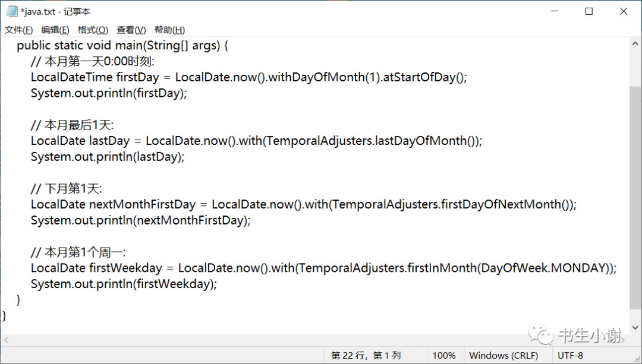Click the window maximize button
This screenshot has height=364, width=642.
(588, 11)
